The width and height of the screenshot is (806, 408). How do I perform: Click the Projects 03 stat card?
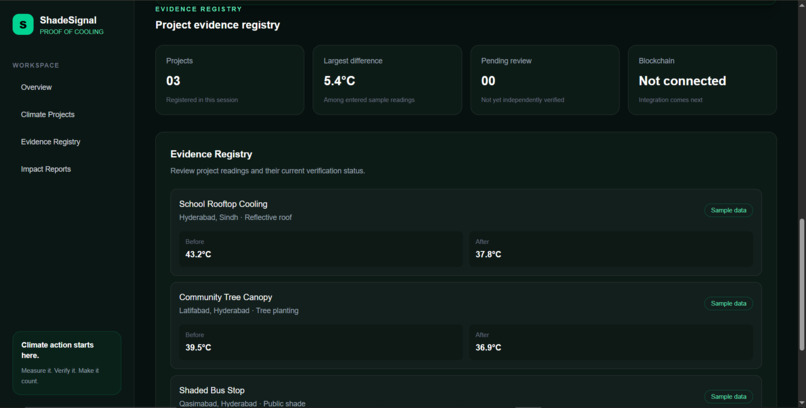(229, 80)
